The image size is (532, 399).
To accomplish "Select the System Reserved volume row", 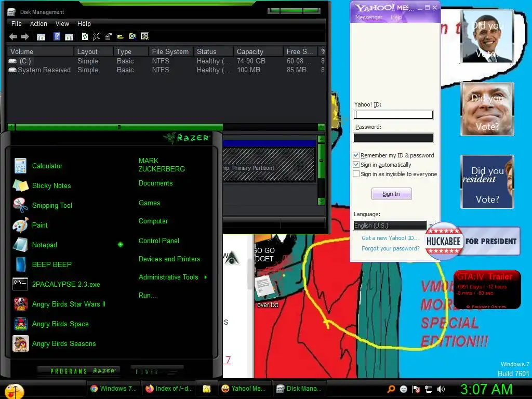I will tap(166, 70).
